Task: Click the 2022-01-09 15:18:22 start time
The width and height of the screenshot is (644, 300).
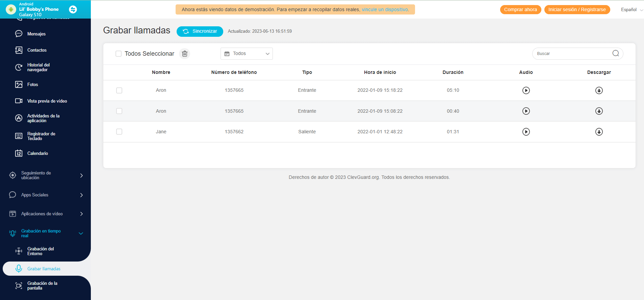Action: click(380, 90)
